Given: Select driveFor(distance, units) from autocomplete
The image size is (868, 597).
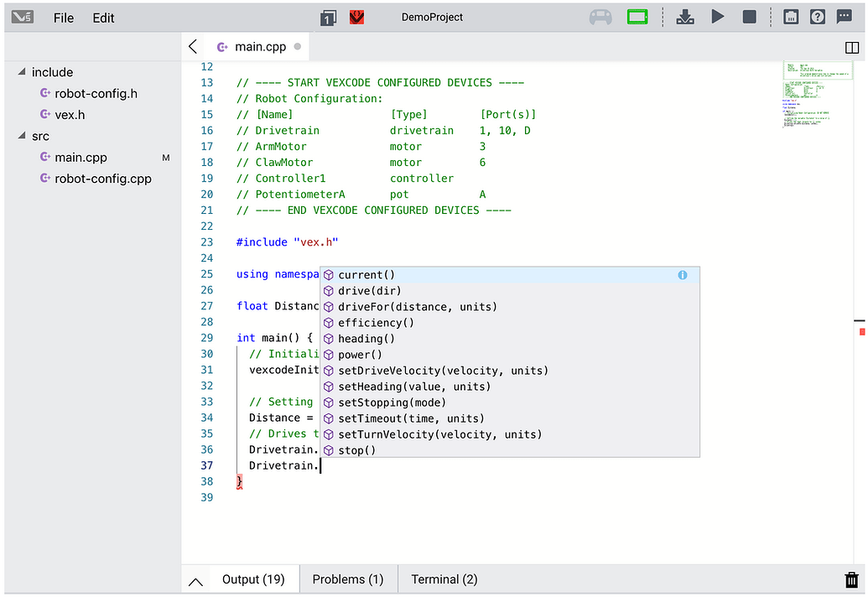Looking at the screenshot, I should coord(417,307).
